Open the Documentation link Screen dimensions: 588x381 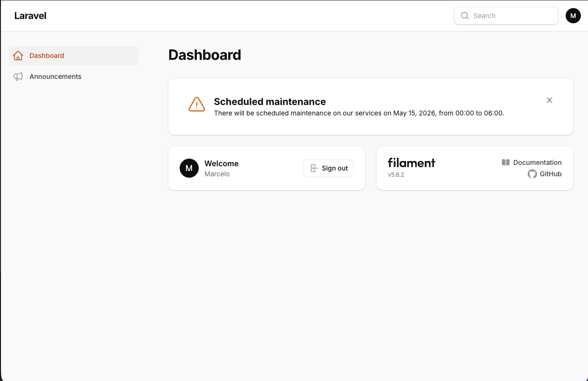[531, 162]
